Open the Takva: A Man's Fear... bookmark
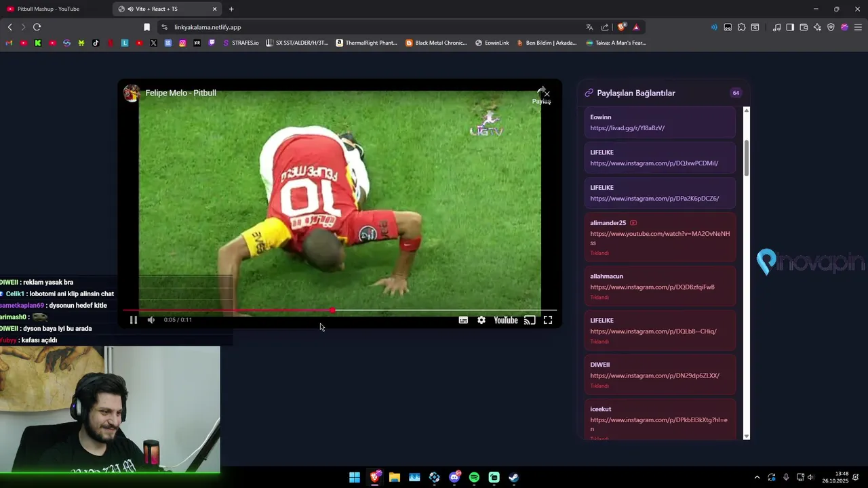 (616, 43)
